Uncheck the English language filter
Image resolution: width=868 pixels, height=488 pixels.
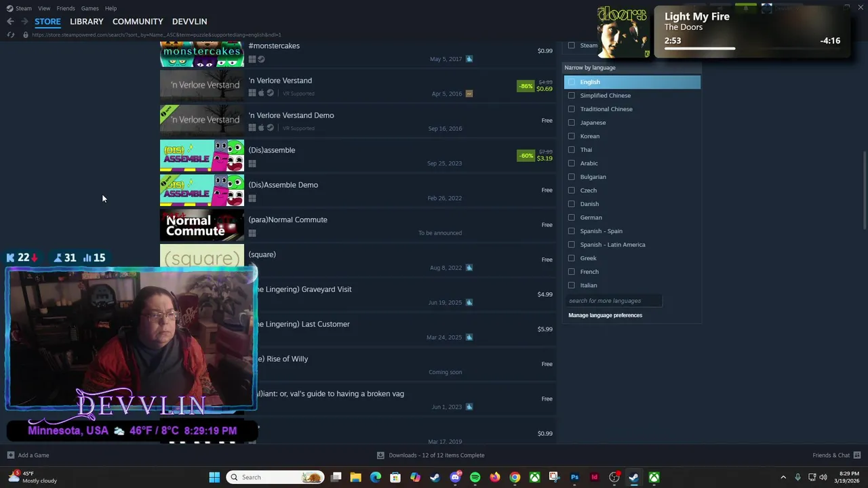[571, 82]
